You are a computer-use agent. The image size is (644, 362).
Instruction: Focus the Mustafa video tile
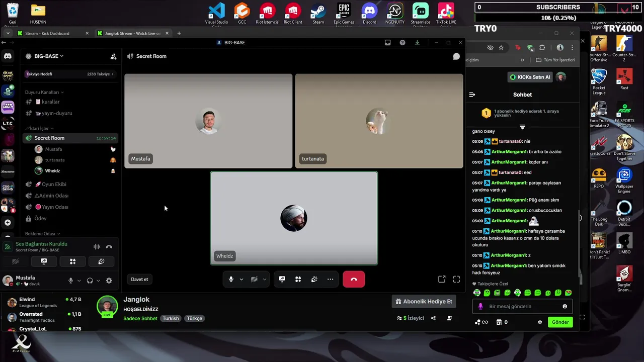click(x=208, y=121)
